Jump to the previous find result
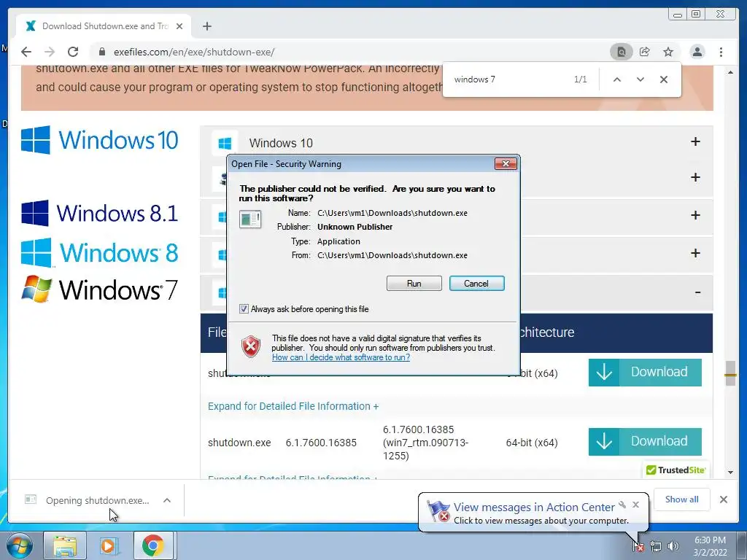This screenshot has width=747, height=560. pyautogui.click(x=617, y=79)
